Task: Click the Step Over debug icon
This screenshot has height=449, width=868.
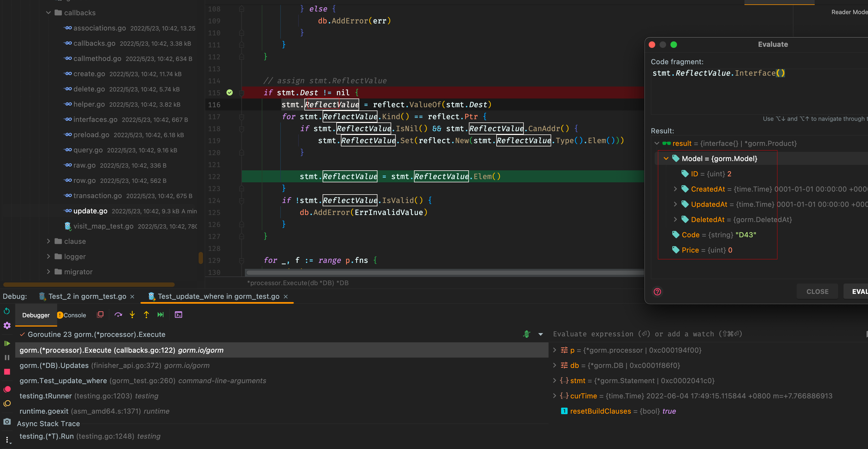Action: click(118, 315)
